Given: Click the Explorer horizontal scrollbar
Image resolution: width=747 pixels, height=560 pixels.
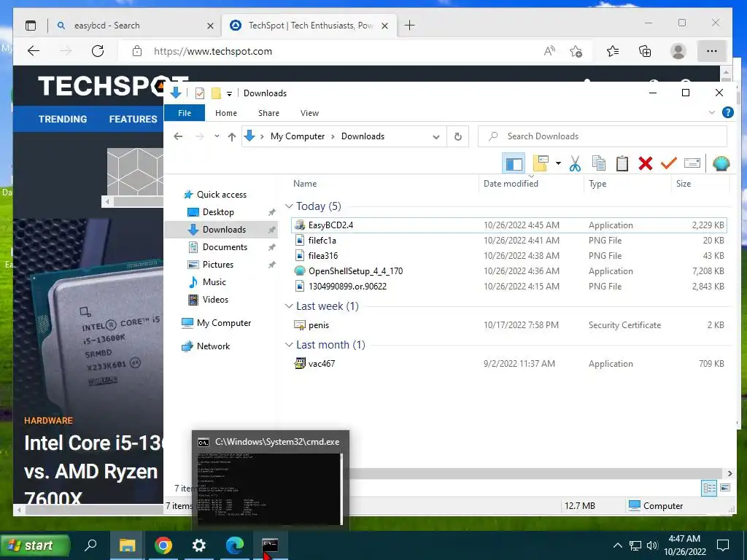Looking at the screenshot, I should click(538, 473).
